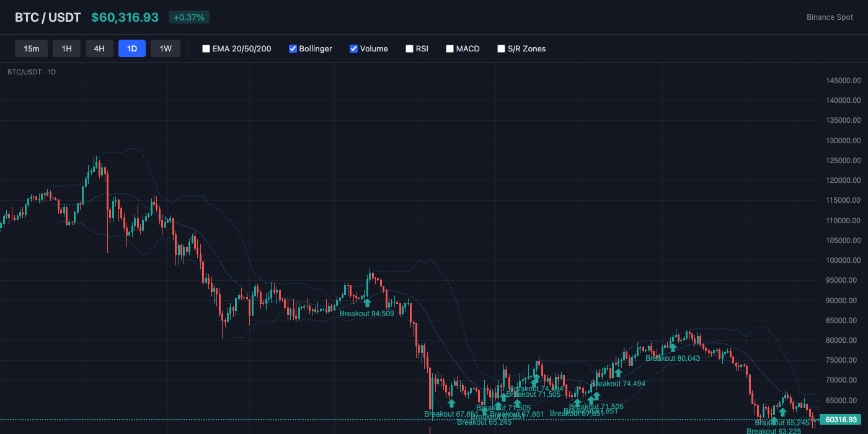Enable the S/R Zones checkbox
Viewport: 868px width, 434px height.
[501, 48]
